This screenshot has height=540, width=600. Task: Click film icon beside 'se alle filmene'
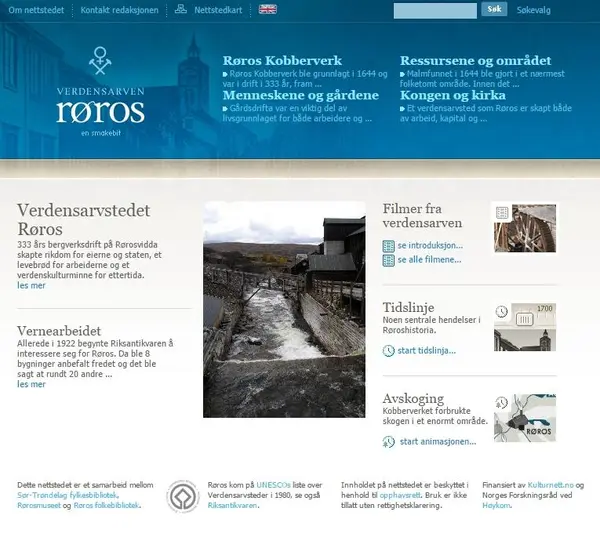coord(389,260)
